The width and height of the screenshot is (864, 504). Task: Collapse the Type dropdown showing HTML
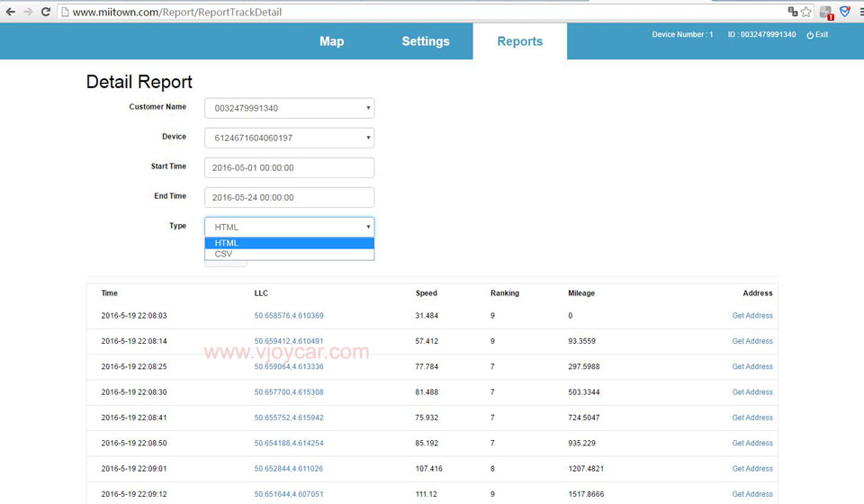point(289,227)
